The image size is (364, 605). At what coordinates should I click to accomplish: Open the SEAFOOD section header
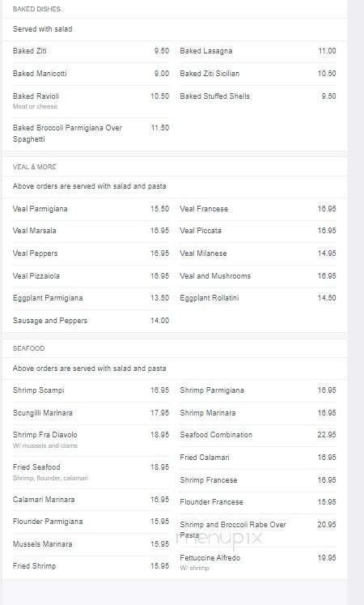(29, 348)
